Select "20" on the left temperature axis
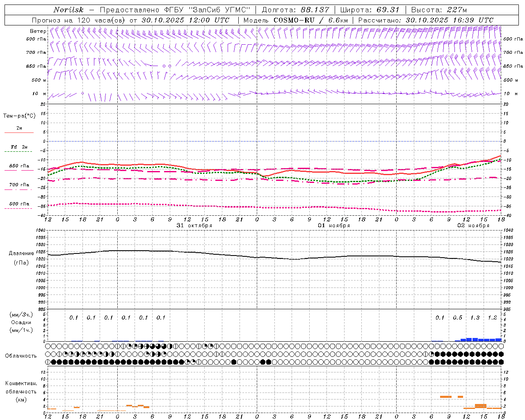This screenshot has height=420, width=525. (43, 104)
